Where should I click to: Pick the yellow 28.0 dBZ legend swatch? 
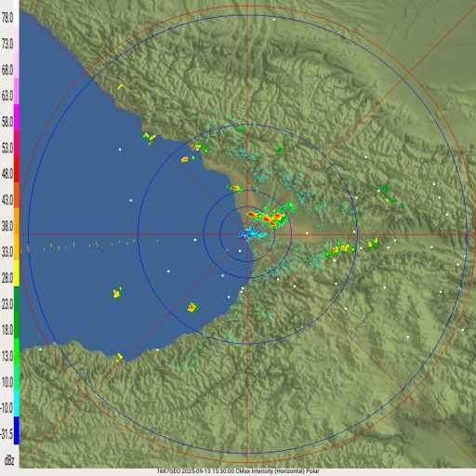(17, 273)
